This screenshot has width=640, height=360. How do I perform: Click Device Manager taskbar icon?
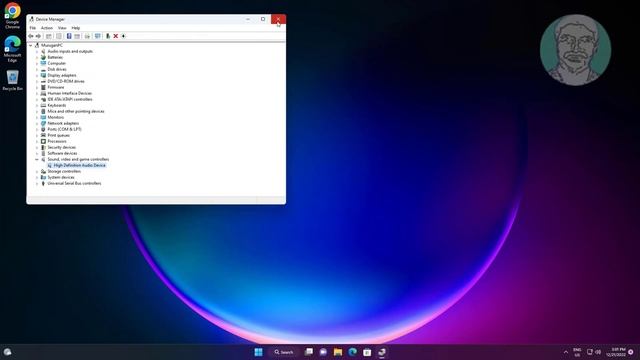click(x=382, y=352)
